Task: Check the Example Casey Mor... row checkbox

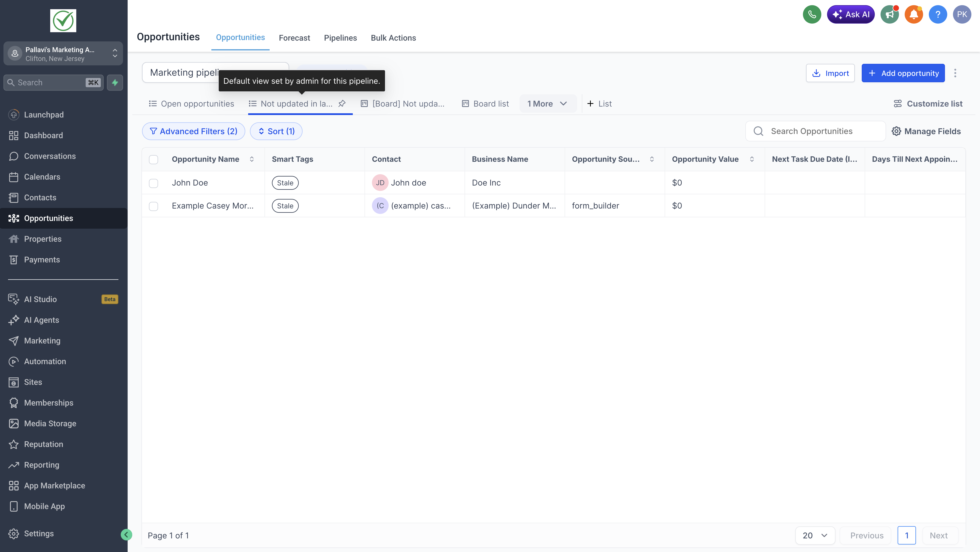Action: pos(153,206)
